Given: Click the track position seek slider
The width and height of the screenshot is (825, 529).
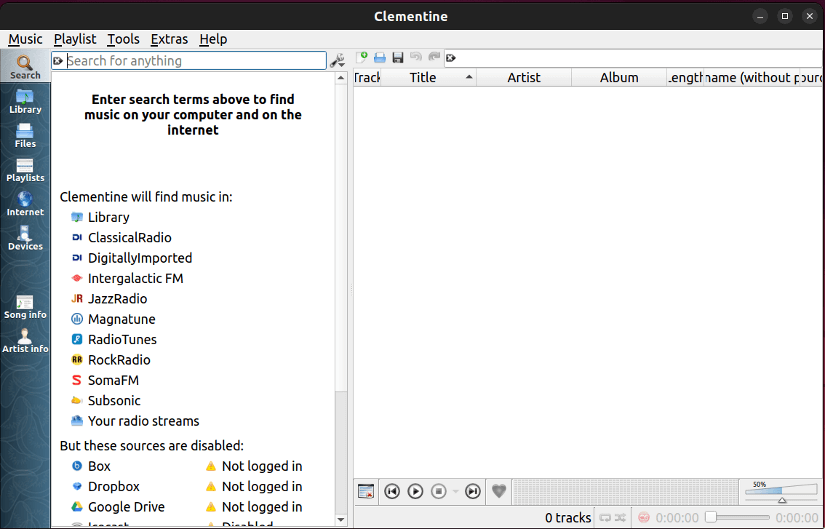Looking at the screenshot, I should [x=738, y=517].
